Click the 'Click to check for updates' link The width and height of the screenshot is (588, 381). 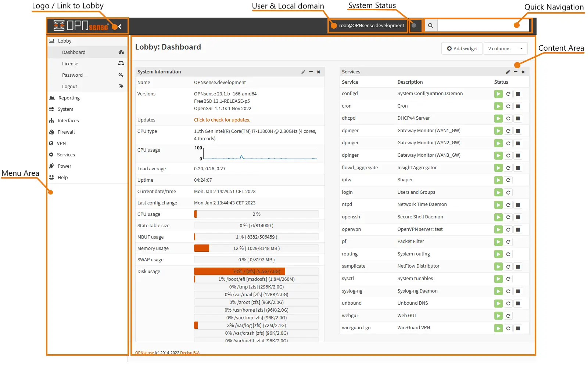point(222,120)
